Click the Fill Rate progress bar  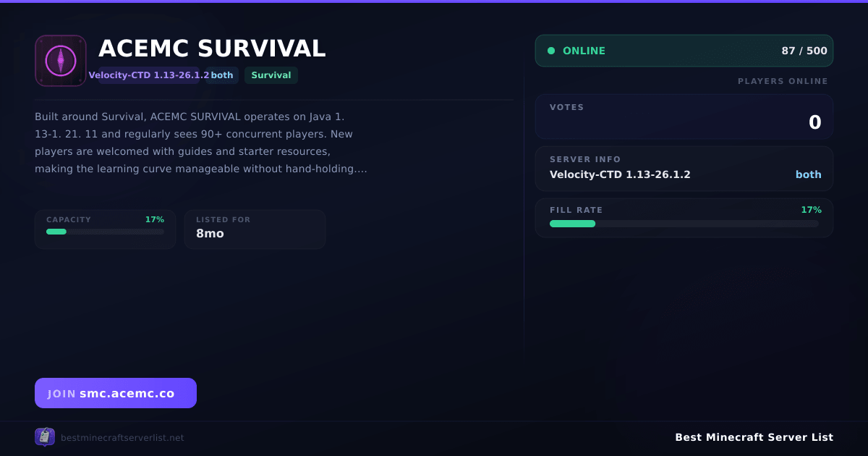684,224
